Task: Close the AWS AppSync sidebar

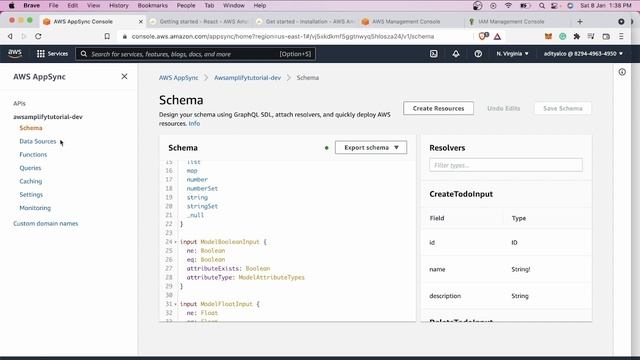Action: pos(124,76)
